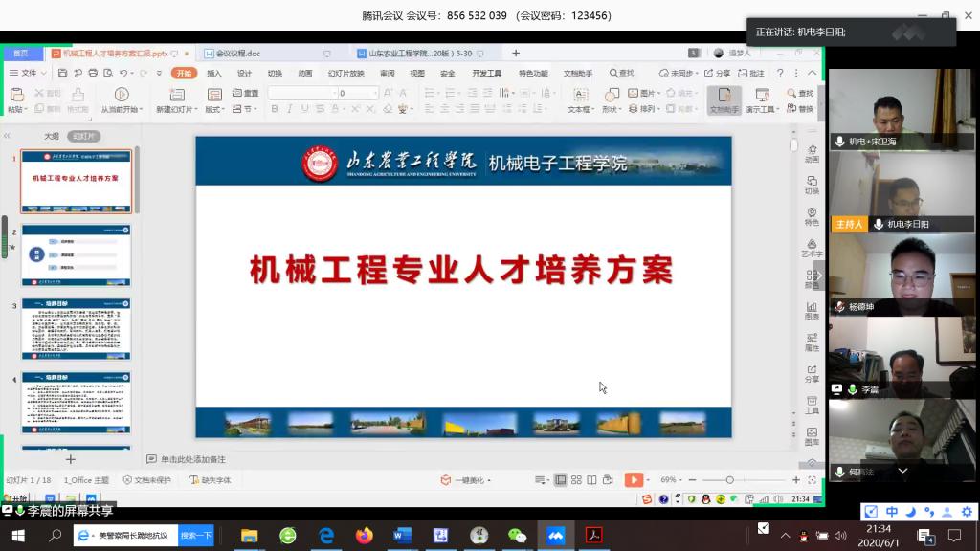Open the 会议议程.doc document tab
Screen dimensions: 980x551
point(237,54)
